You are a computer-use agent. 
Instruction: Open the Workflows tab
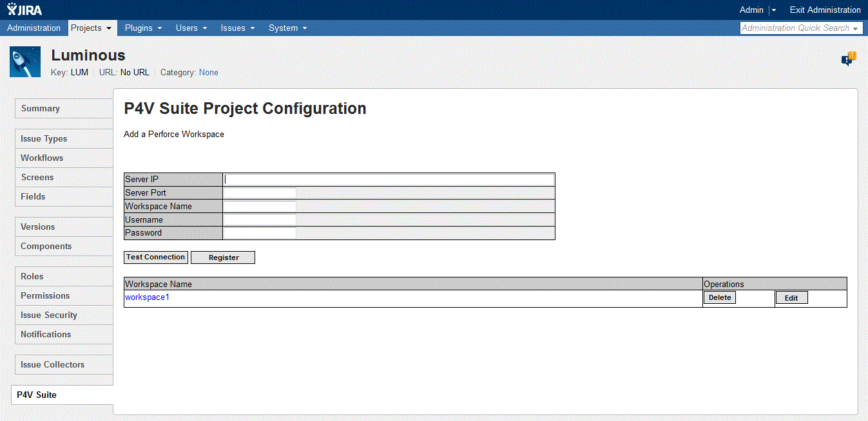(x=64, y=158)
